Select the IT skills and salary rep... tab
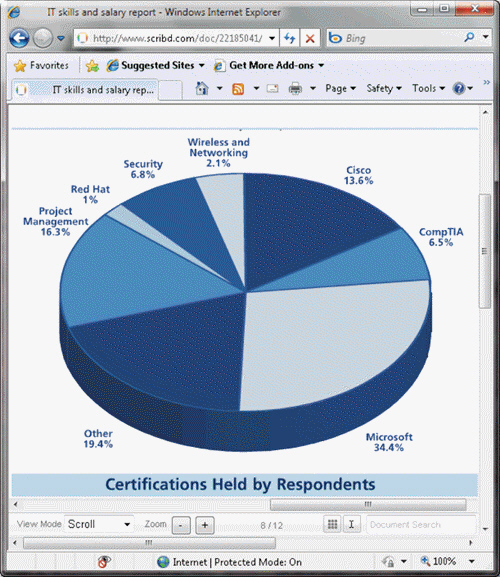 [85, 90]
